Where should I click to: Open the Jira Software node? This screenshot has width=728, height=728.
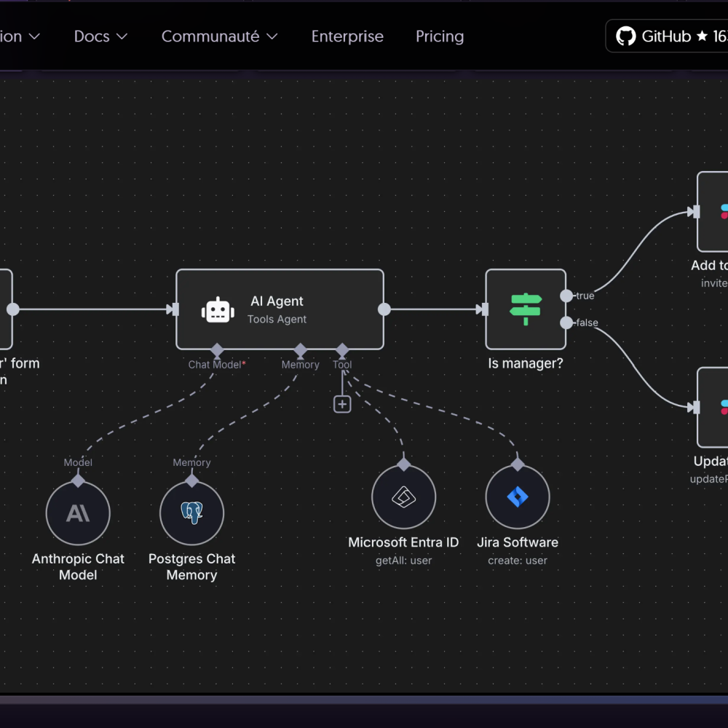tap(518, 497)
